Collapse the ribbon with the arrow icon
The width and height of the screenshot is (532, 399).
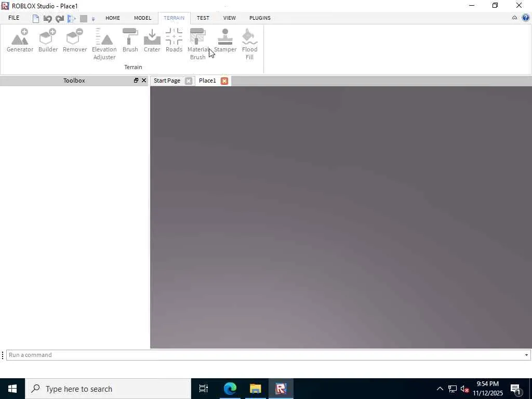514,18
